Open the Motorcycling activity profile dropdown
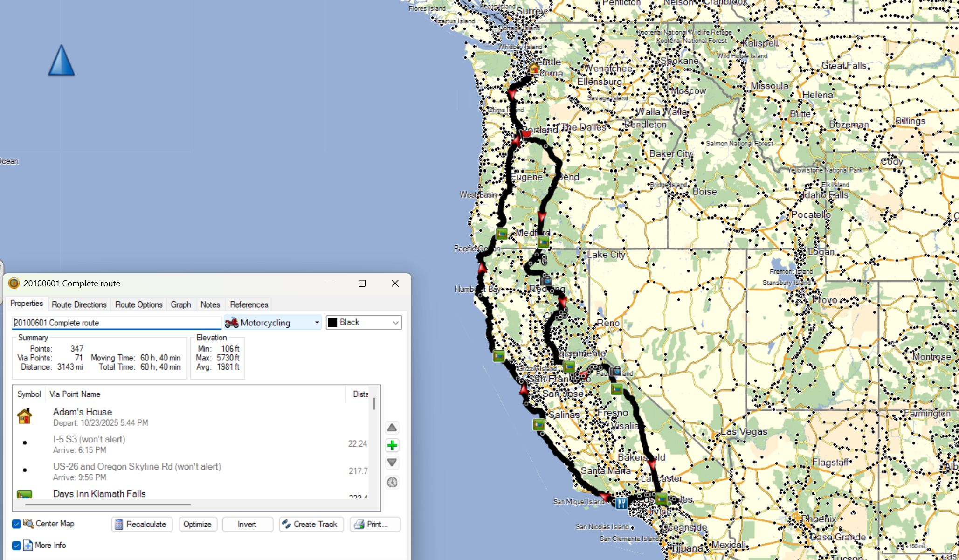The width and height of the screenshot is (959, 560). pyautogui.click(x=273, y=323)
